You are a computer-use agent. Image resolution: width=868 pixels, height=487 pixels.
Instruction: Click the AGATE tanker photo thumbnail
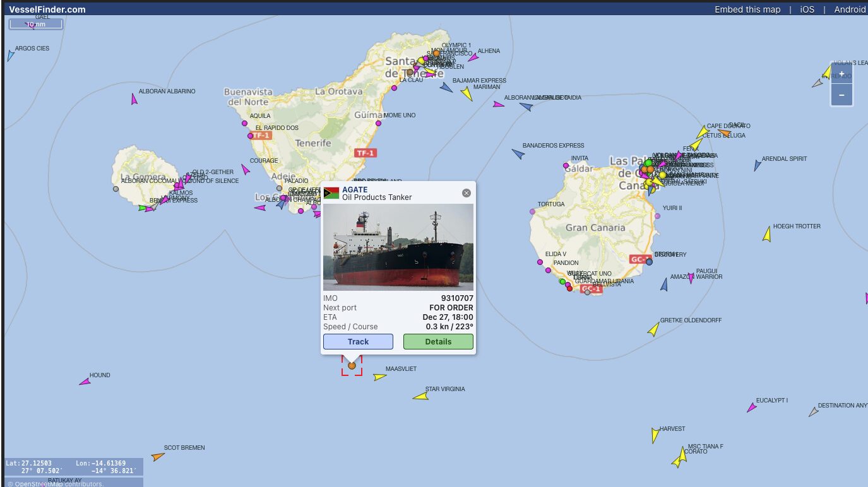point(398,247)
